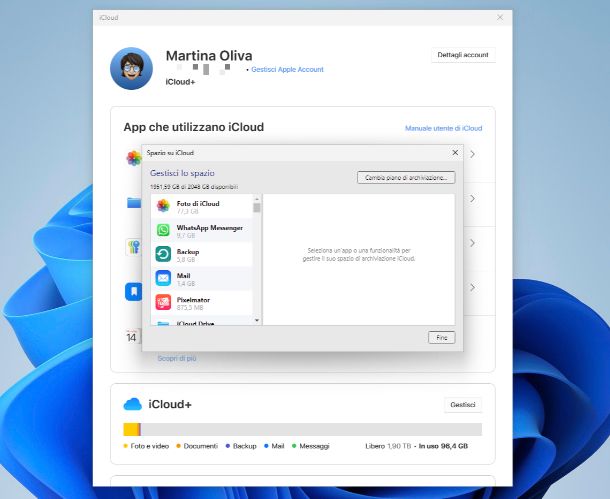
Task: Click the blue folder icon behind dialog
Action: click(133, 202)
